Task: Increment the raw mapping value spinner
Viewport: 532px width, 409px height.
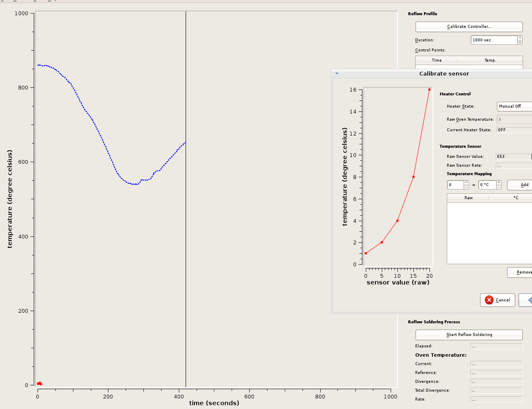Action: click(466, 183)
